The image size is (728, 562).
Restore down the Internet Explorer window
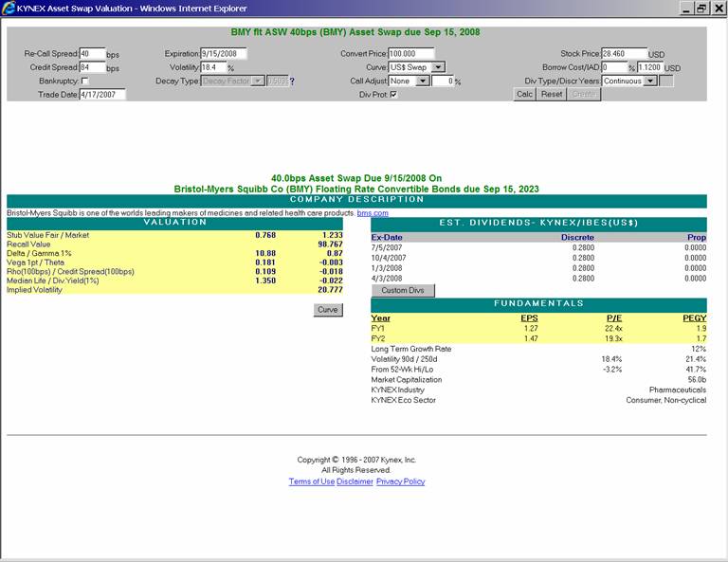(701, 9)
